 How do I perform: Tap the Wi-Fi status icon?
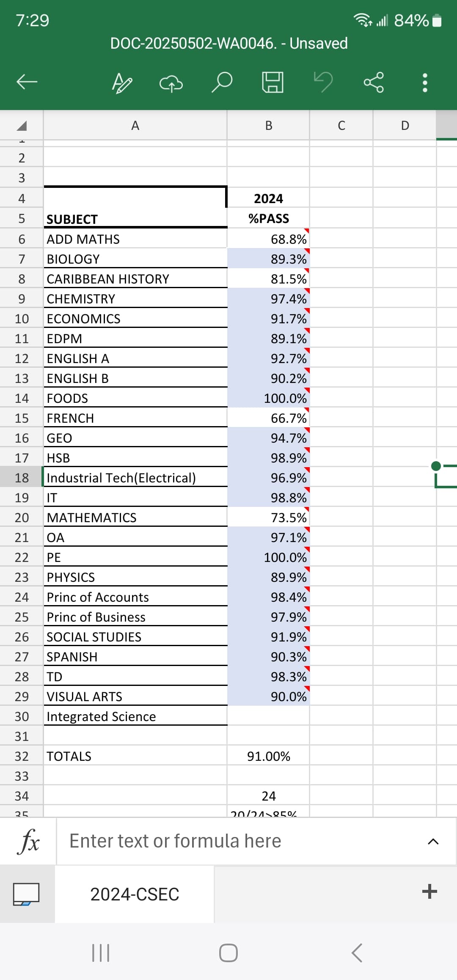click(x=363, y=20)
